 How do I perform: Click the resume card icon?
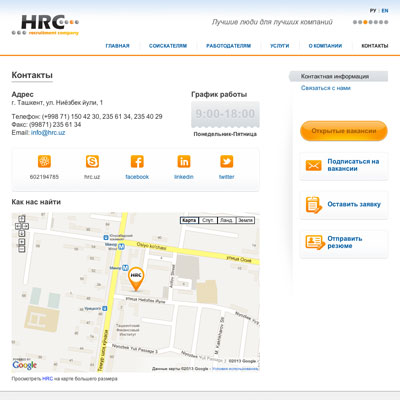tap(315, 242)
